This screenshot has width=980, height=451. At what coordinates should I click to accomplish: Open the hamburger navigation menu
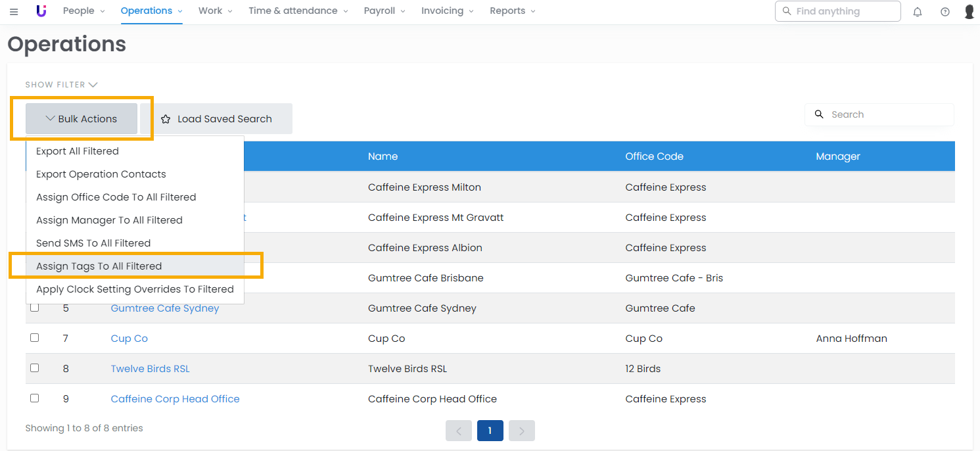pyautogui.click(x=14, y=11)
